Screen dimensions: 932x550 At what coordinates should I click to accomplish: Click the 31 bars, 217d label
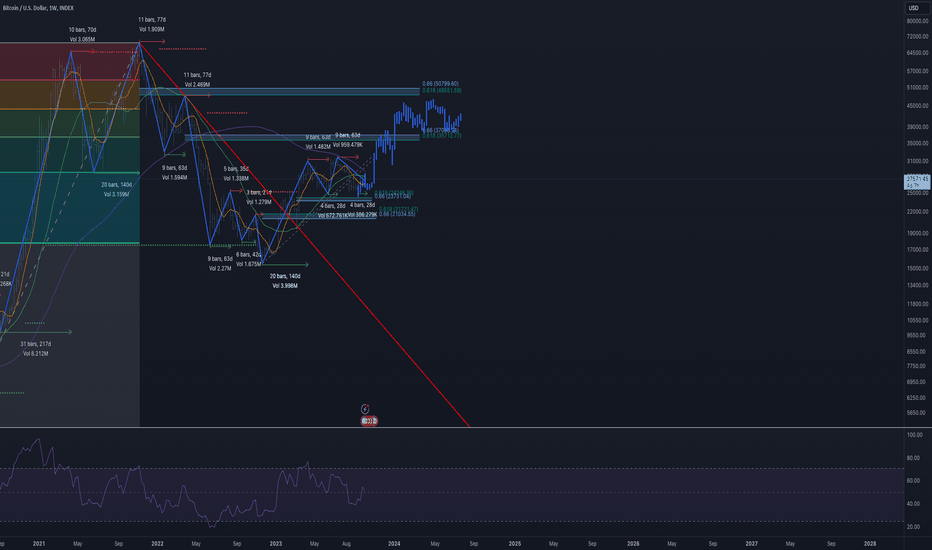pos(36,344)
